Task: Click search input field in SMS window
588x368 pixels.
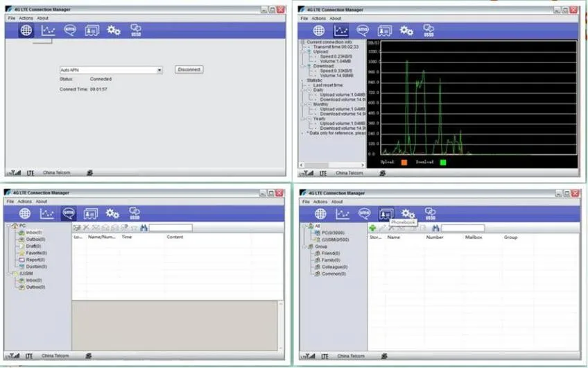Action: pyautogui.click(x=171, y=228)
